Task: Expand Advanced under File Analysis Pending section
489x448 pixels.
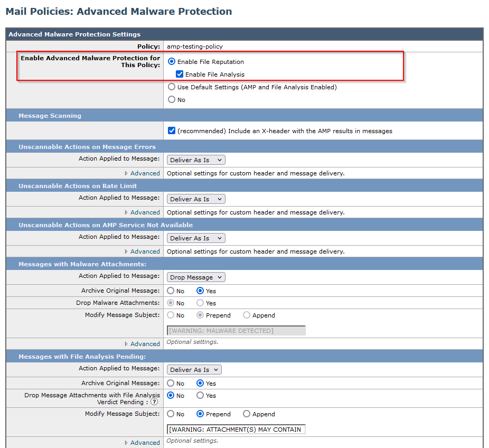Action: 145,443
